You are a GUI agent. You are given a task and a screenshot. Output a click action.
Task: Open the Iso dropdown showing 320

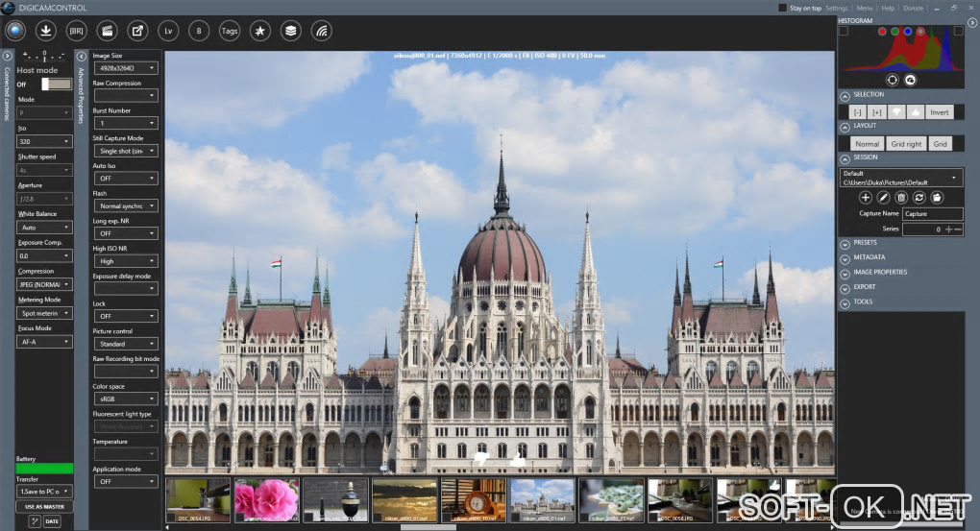pyautogui.click(x=44, y=141)
